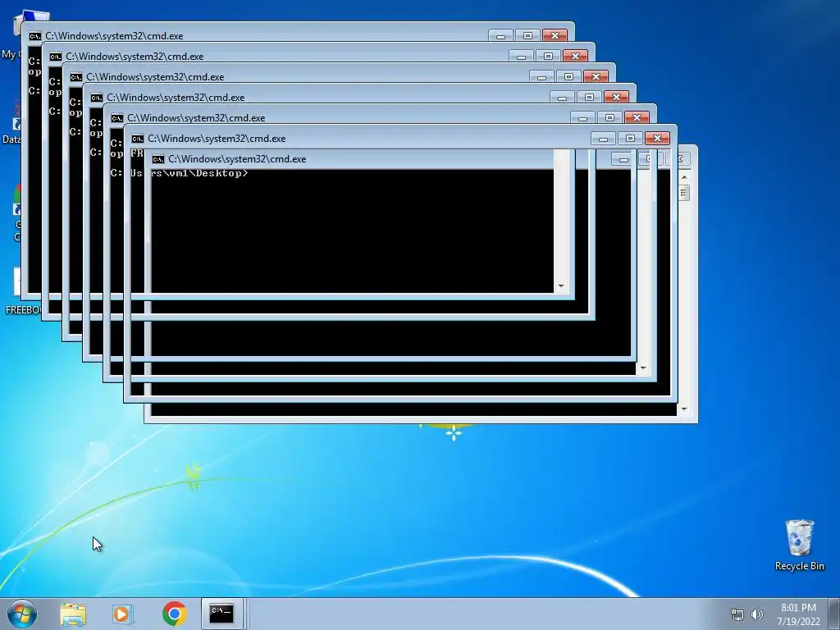Minimize the second cmd window from top
The width and height of the screenshot is (840, 630).
[x=521, y=57]
